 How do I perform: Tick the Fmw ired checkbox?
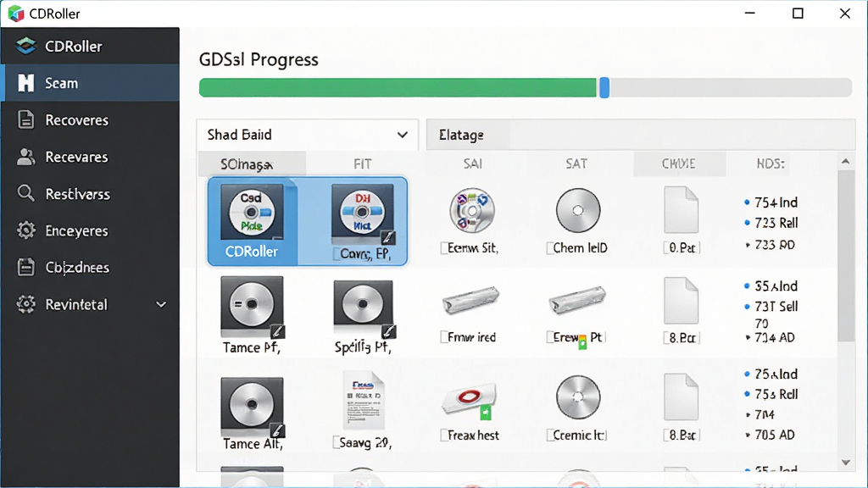[444, 337]
